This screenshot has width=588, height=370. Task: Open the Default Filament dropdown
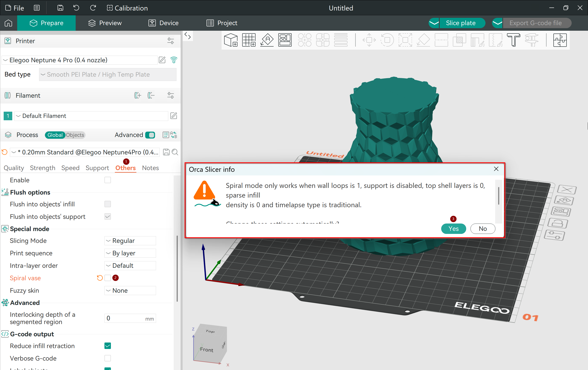click(x=91, y=116)
